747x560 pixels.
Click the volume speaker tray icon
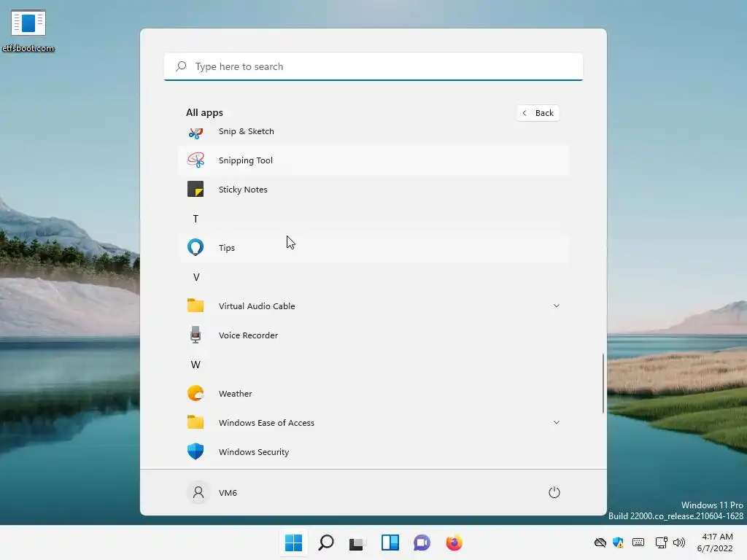click(x=679, y=542)
